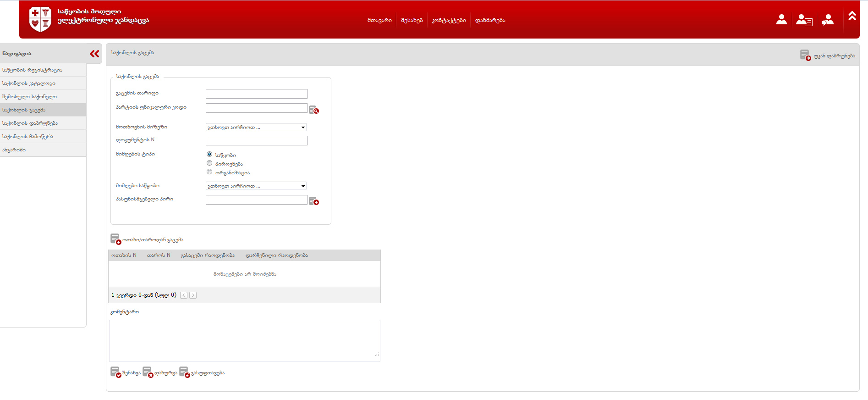The image size is (868, 400).
Task: Click the next page arrow in pagination
Action: tap(193, 295)
